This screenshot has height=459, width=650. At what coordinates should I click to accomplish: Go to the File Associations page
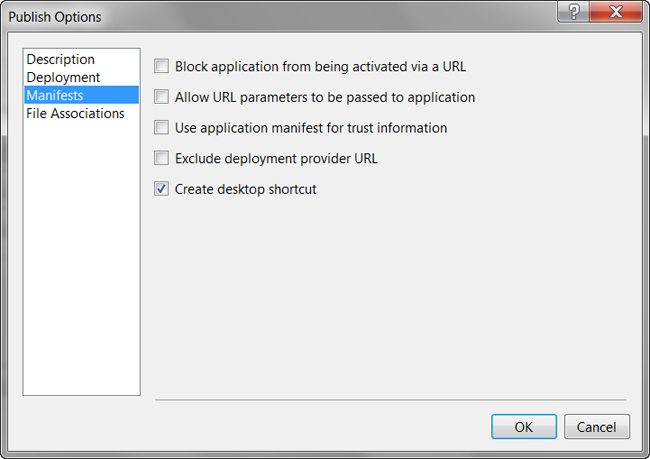[x=75, y=113]
